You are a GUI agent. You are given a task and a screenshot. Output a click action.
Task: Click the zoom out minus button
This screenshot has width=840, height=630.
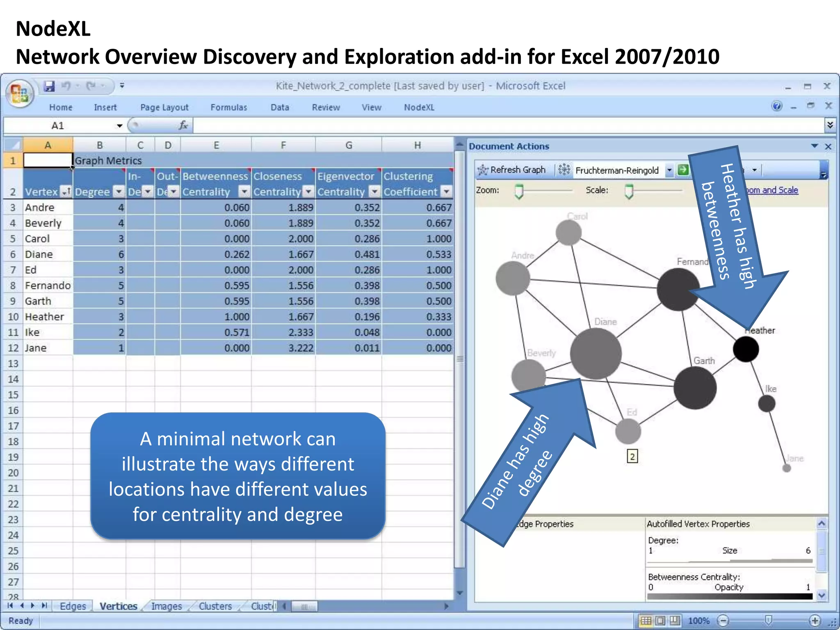(x=723, y=621)
